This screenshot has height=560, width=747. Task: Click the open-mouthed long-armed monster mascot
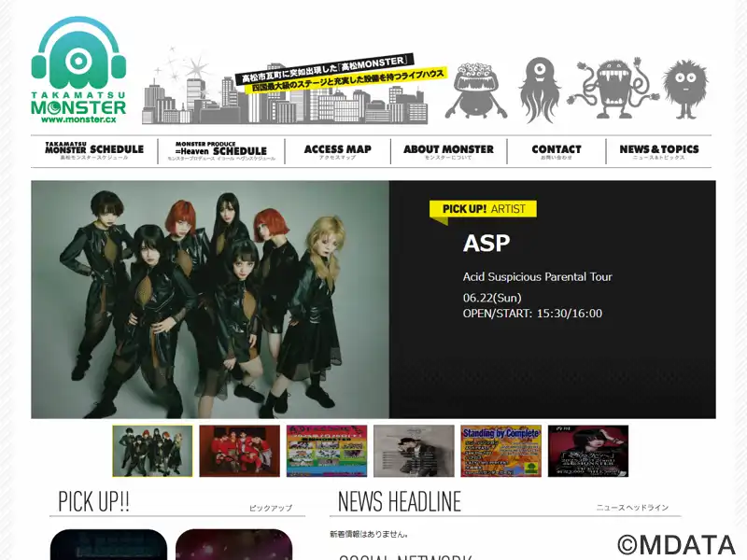[613, 89]
